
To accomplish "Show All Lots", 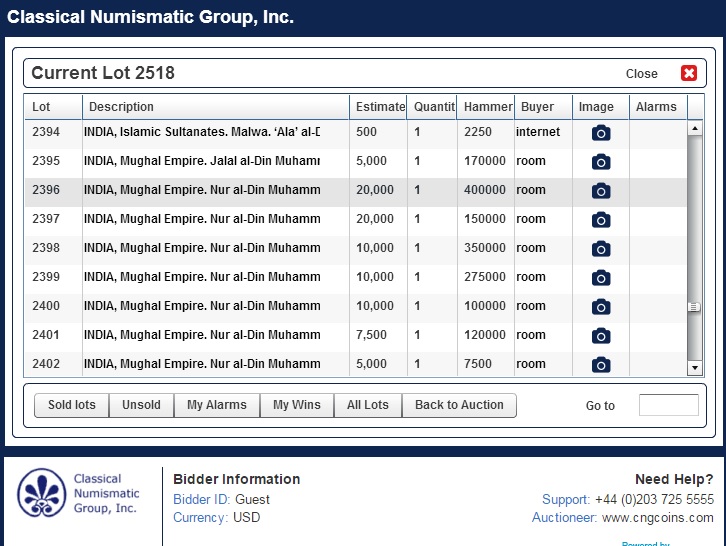I will (x=367, y=405).
